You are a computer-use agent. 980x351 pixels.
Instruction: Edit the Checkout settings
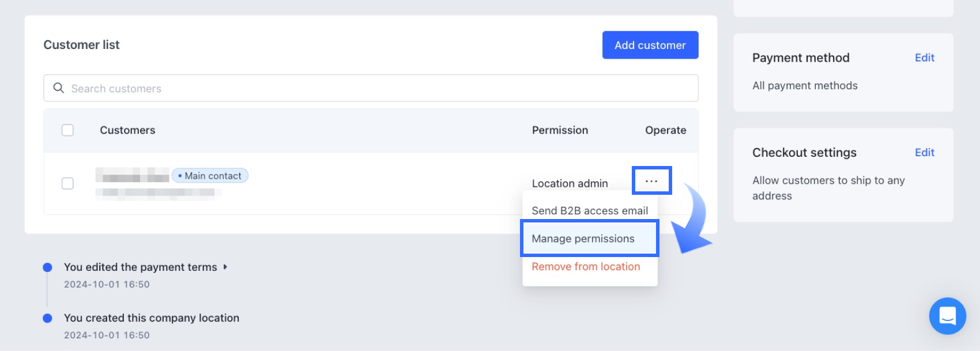point(924,153)
